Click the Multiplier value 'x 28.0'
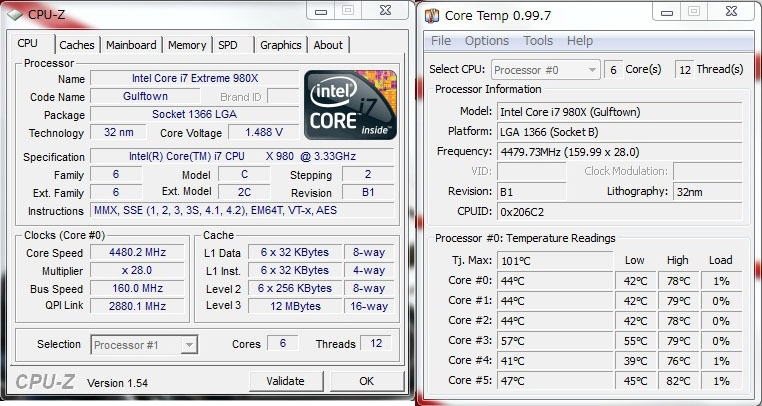This screenshot has height=406, width=762. [138, 270]
